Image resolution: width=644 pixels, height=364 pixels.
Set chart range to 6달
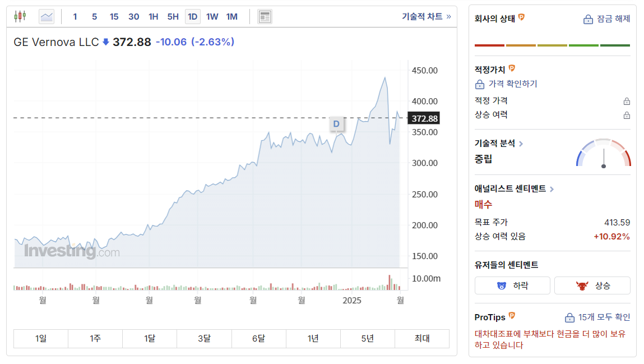pos(259,339)
